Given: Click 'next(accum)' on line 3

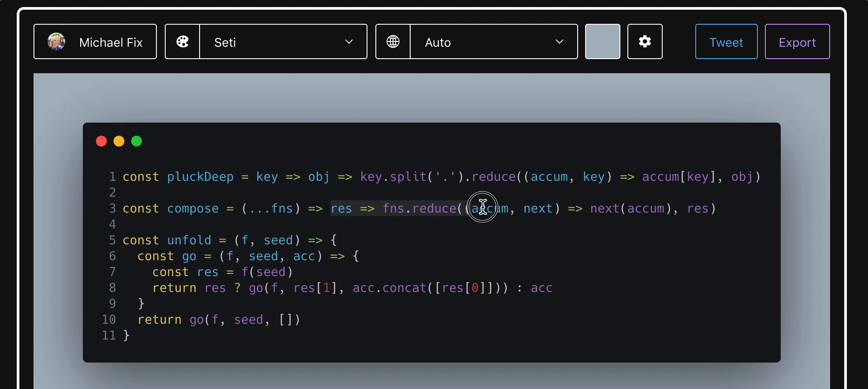Looking at the screenshot, I should [631, 209].
